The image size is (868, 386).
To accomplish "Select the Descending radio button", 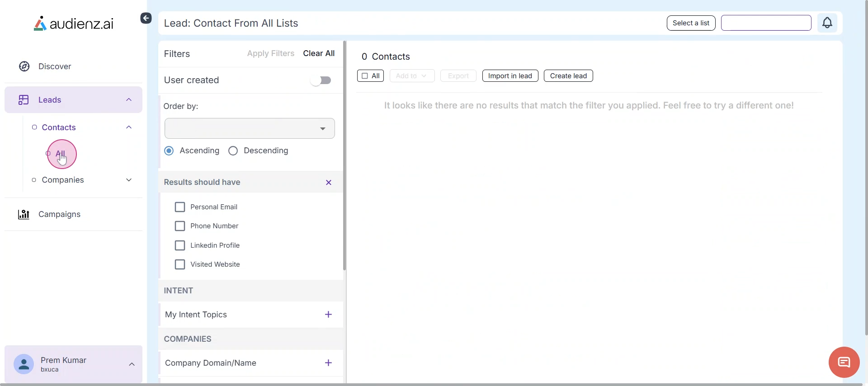I will point(233,151).
